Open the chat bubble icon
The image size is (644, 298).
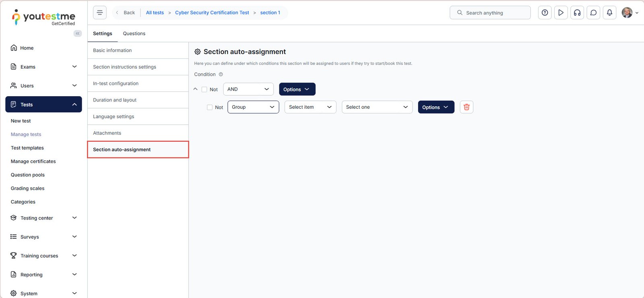point(593,12)
